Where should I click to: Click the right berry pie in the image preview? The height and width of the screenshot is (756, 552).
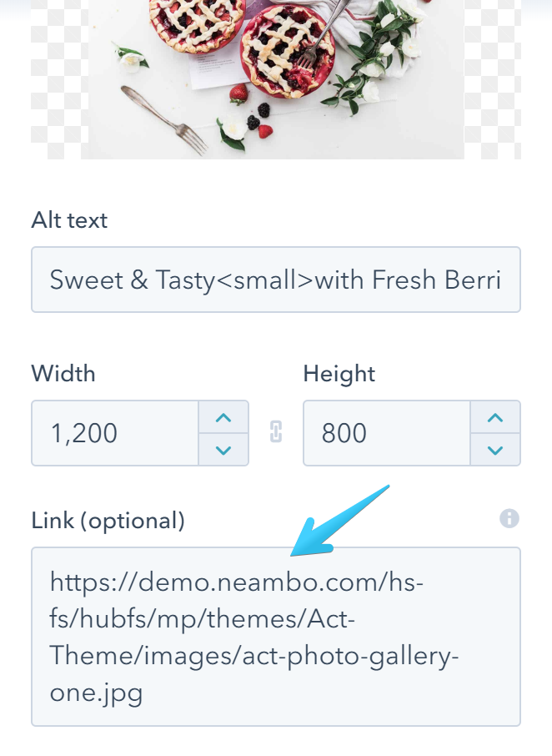pyautogui.click(x=286, y=50)
